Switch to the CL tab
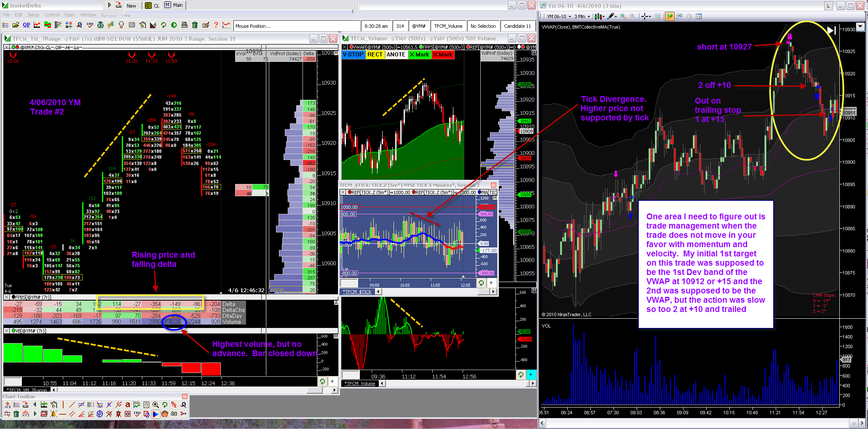The width and height of the screenshot is (868, 429). point(152,5)
